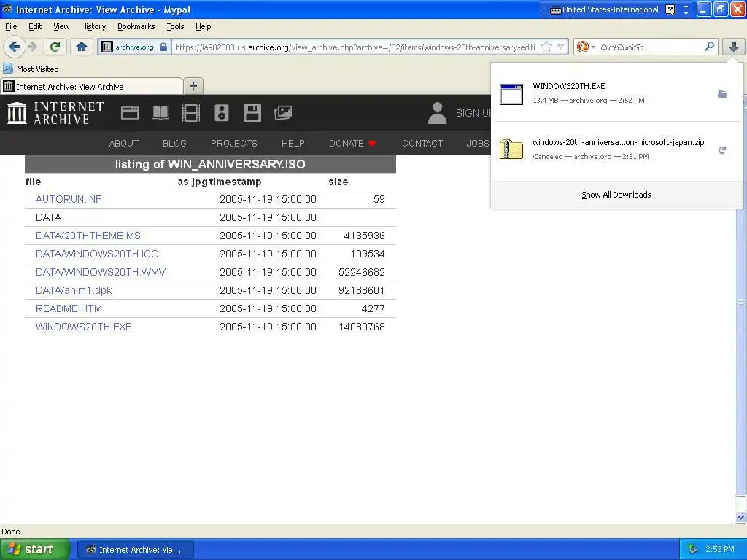The image size is (747, 560).
Task: Open URL history dropdown arrow
Action: (x=561, y=47)
